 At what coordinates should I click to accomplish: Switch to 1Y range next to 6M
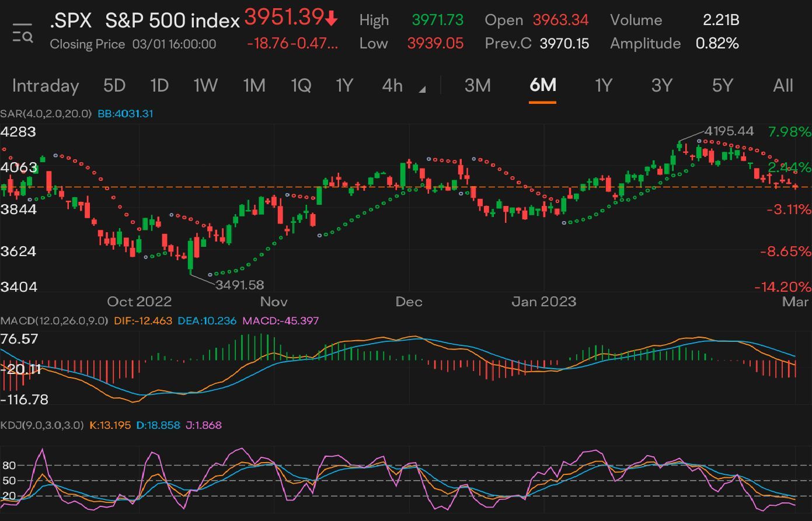pos(603,86)
